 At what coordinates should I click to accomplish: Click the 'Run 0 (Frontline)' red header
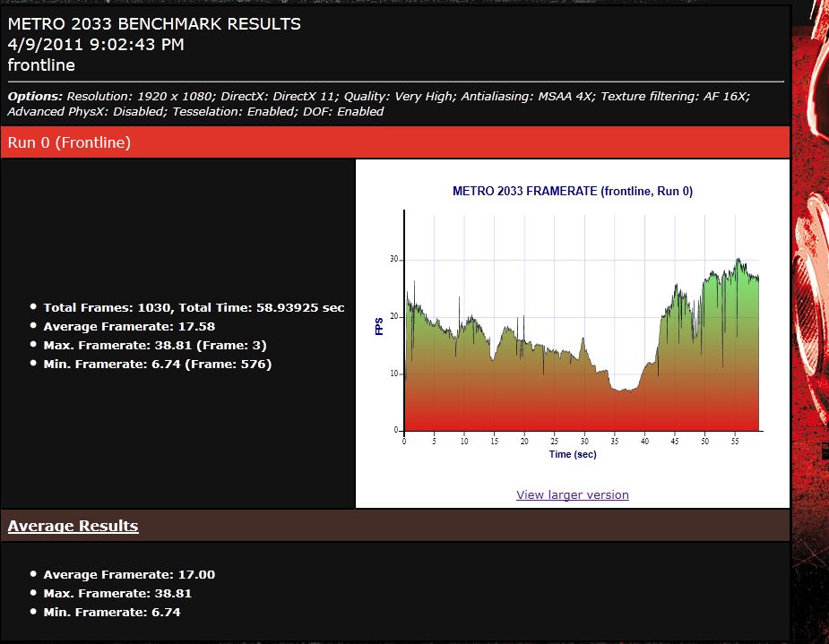tap(395, 142)
